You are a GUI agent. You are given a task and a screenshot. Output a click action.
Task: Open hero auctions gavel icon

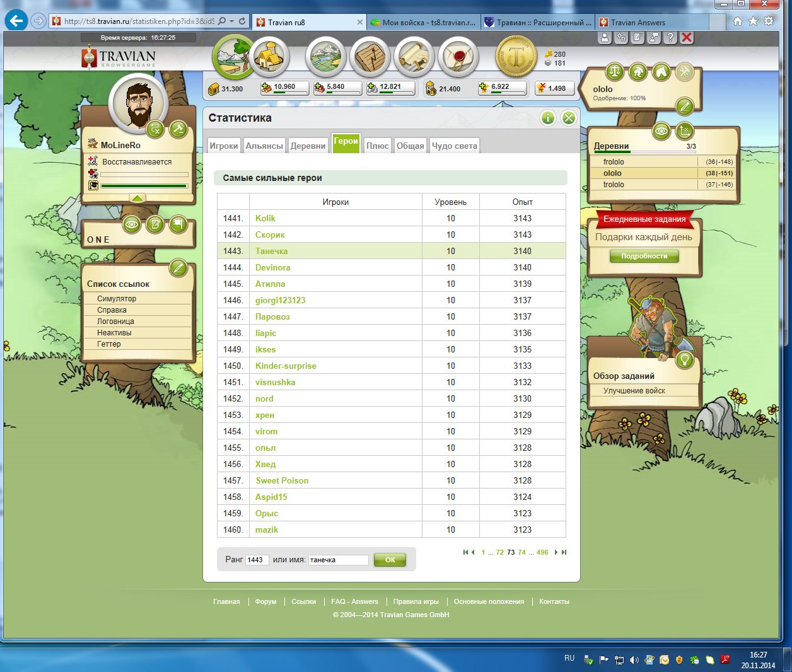pyautogui.click(x=178, y=129)
